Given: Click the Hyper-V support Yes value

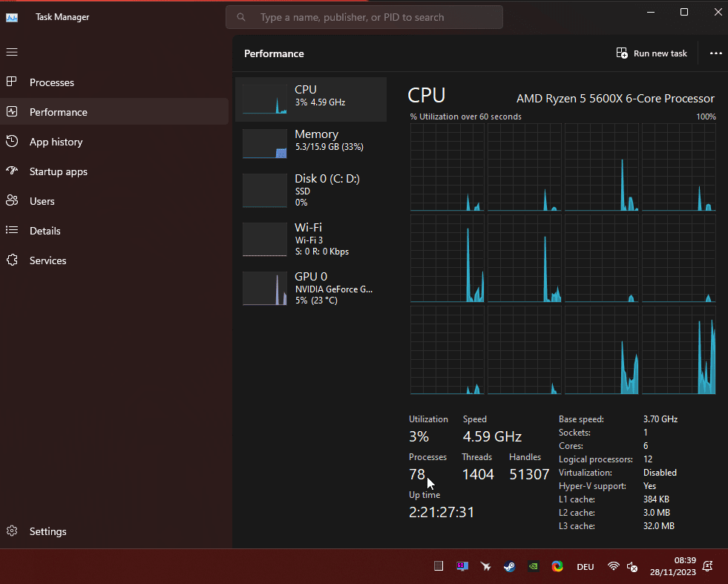Looking at the screenshot, I should (x=649, y=486).
